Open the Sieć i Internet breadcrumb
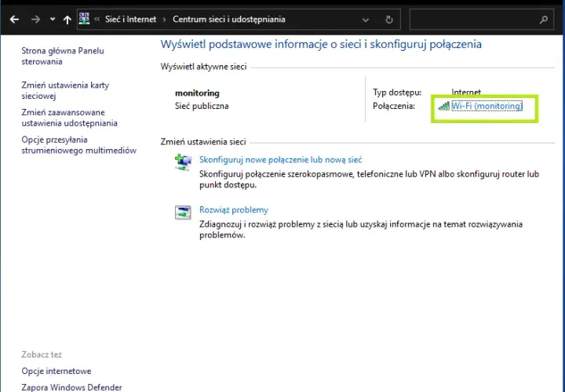565x392 pixels. pyautogui.click(x=130, y=20)
